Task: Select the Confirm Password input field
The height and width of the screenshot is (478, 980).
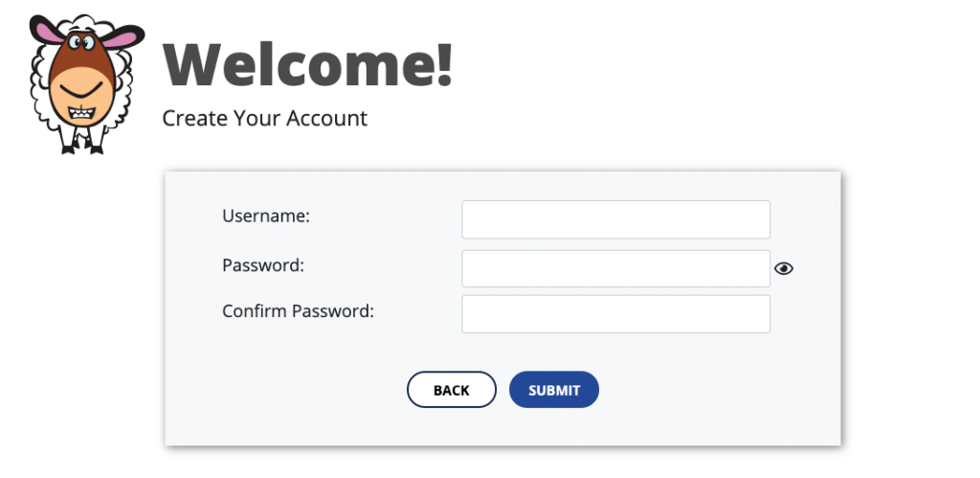Action: pyautogui.click(x=615, y=314)
